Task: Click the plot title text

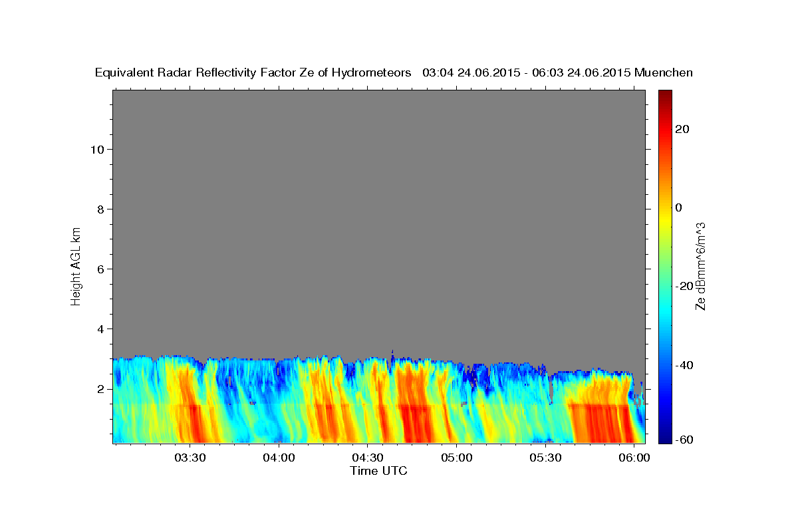Action: tap(394, 72)
